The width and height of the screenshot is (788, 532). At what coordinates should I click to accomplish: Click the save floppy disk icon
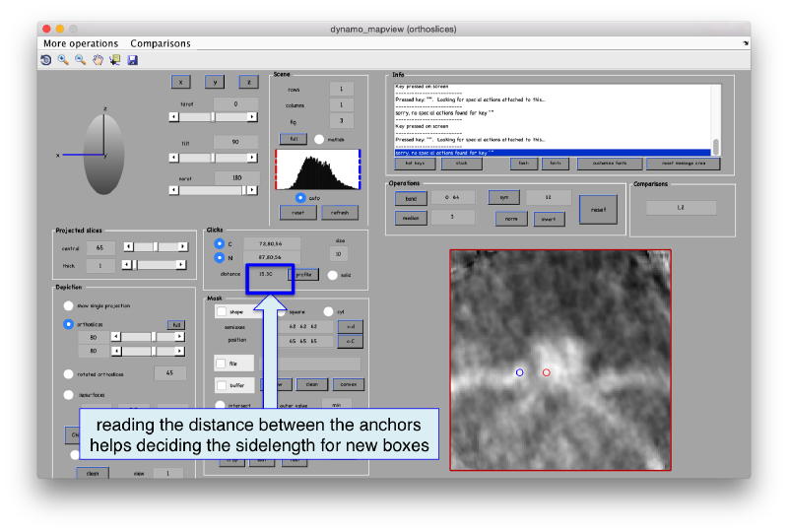click(133, 60)
